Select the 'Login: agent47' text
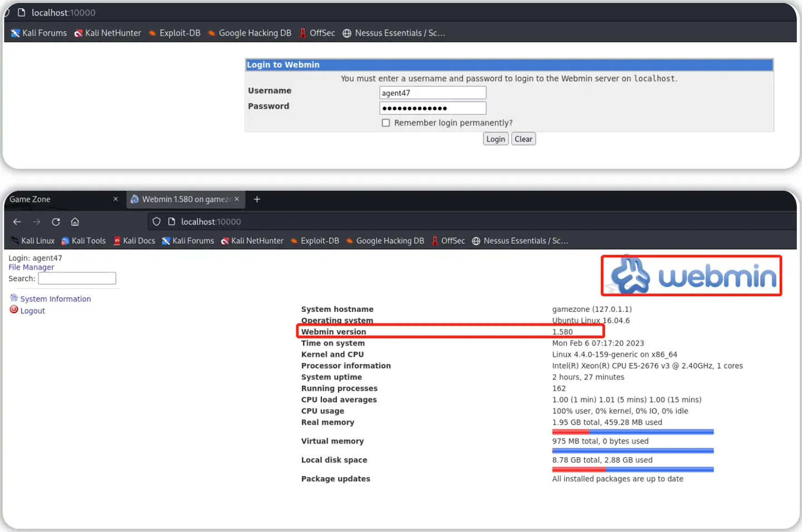 (x=35, y=258)
